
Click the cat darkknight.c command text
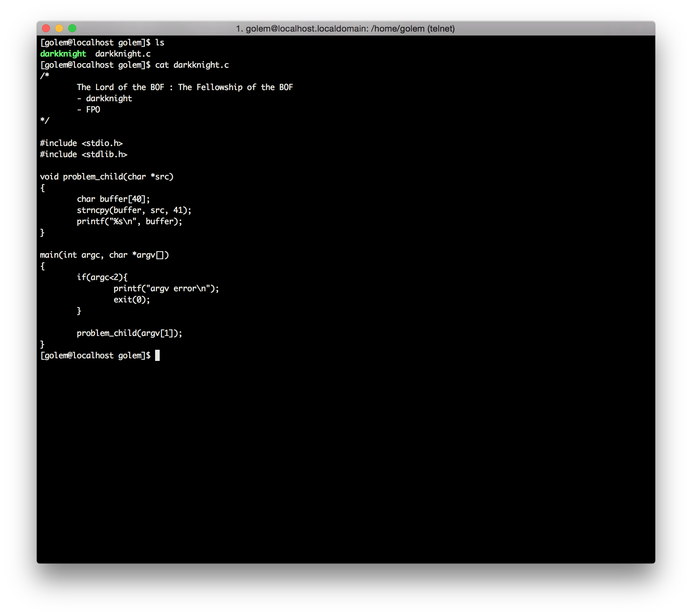click(192, 65)
